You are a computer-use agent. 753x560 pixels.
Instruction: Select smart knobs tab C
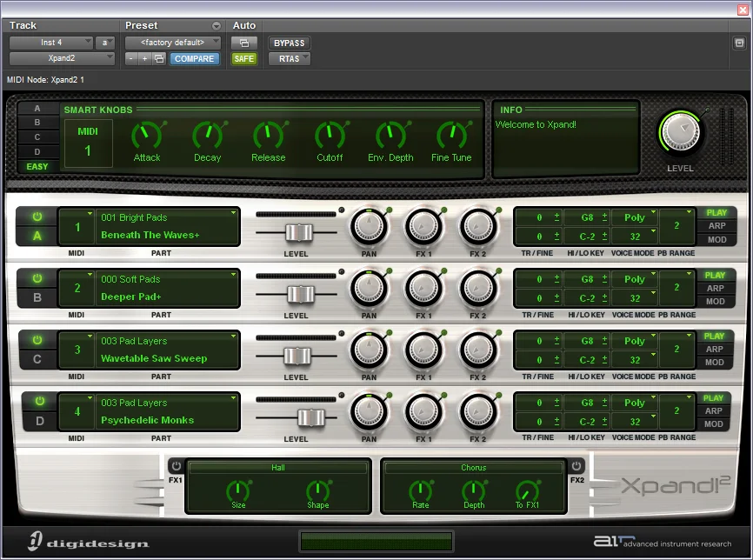[37, 137]
